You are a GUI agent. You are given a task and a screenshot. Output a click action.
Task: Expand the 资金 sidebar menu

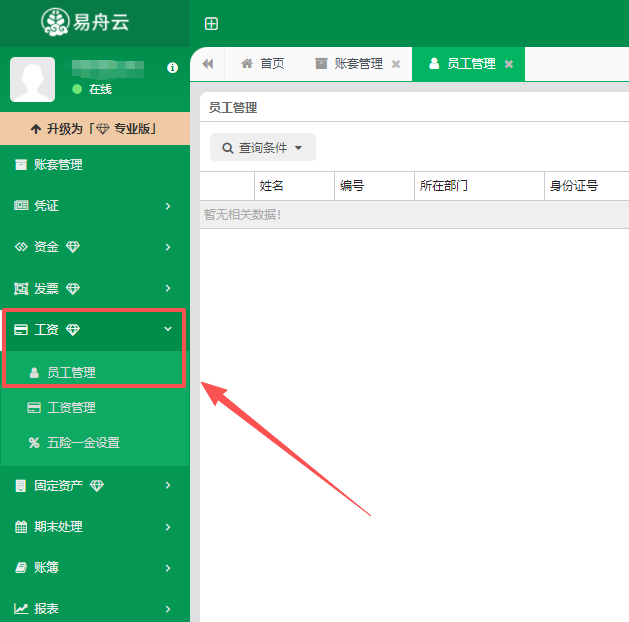pos(94,247)
